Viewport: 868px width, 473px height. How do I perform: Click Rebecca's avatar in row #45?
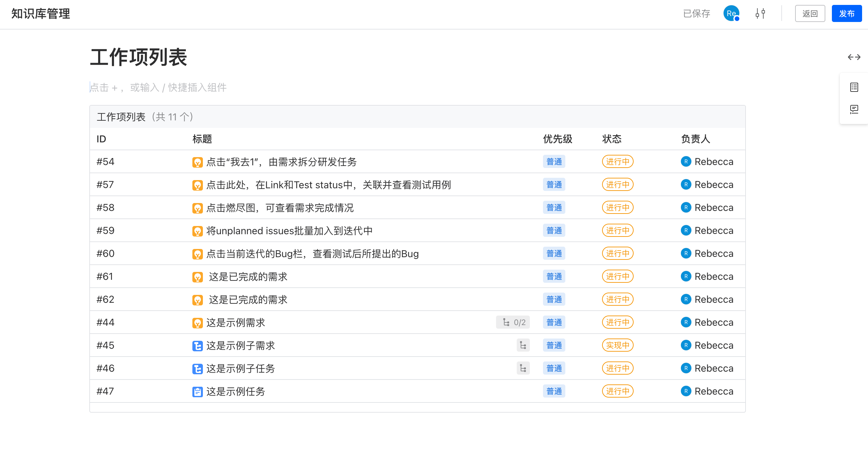click(686, 345)
